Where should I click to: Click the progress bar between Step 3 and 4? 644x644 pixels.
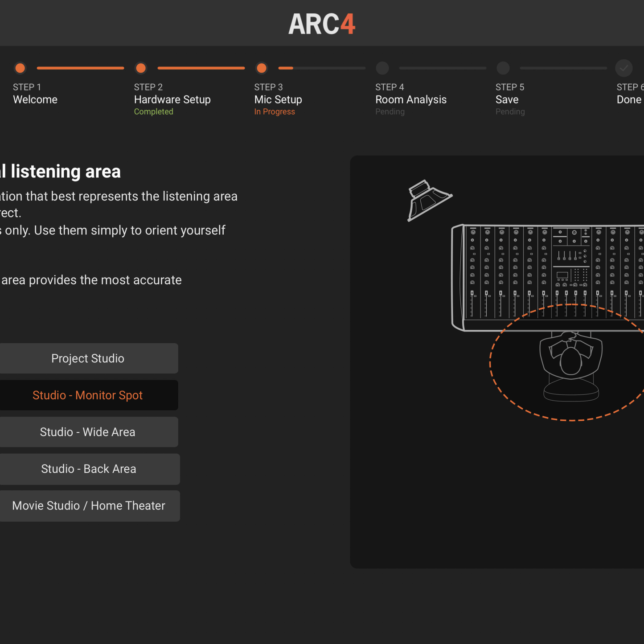coord(322,68)
